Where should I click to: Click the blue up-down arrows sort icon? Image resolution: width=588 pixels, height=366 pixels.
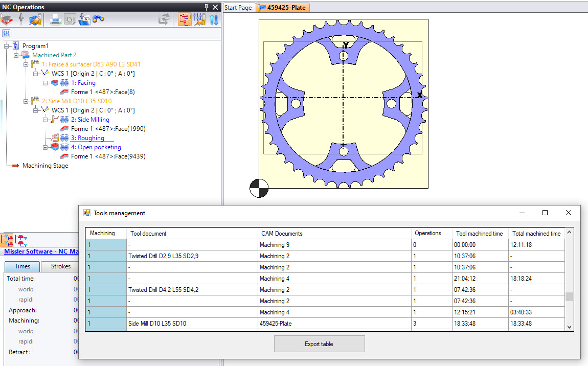click(214, 20)
